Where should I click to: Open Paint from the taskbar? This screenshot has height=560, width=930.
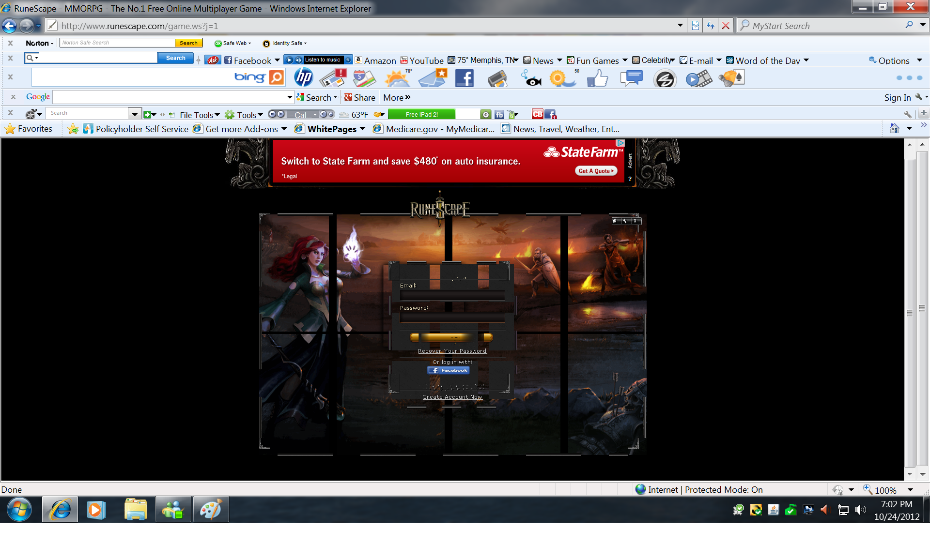[211, 510]
